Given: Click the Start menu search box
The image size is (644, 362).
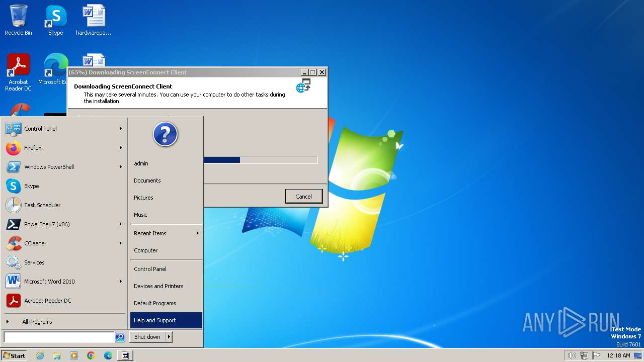Looking at the screenshot, I should [59, 337].
